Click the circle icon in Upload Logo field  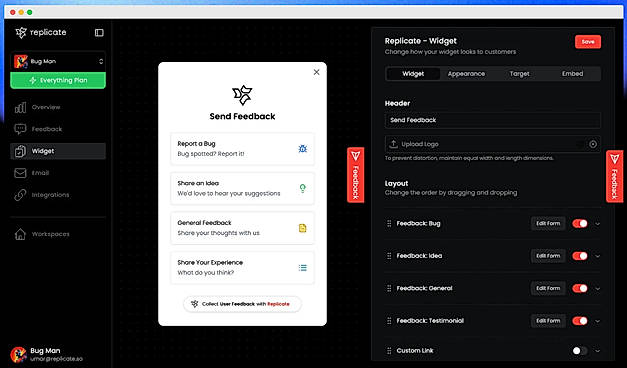(593, 144)
